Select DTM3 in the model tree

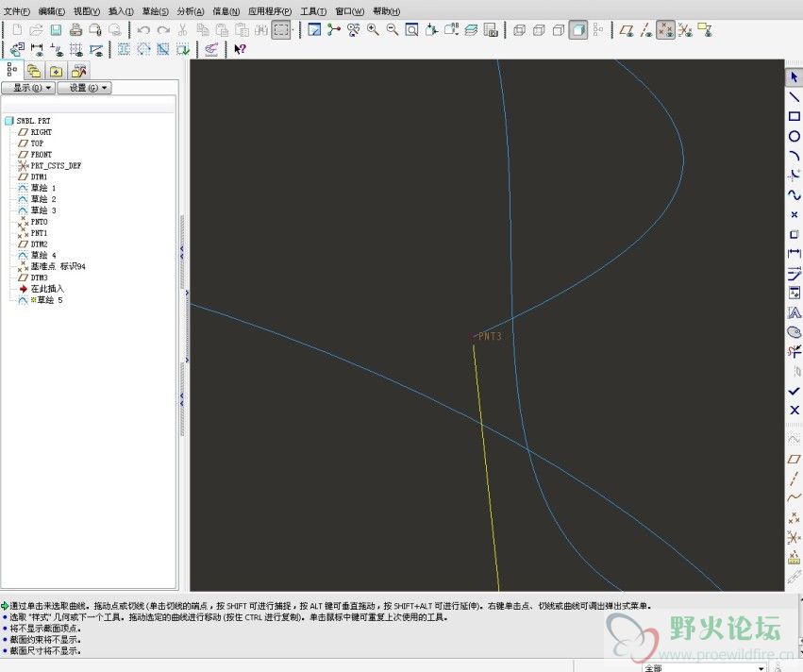(x=39, y=277)
